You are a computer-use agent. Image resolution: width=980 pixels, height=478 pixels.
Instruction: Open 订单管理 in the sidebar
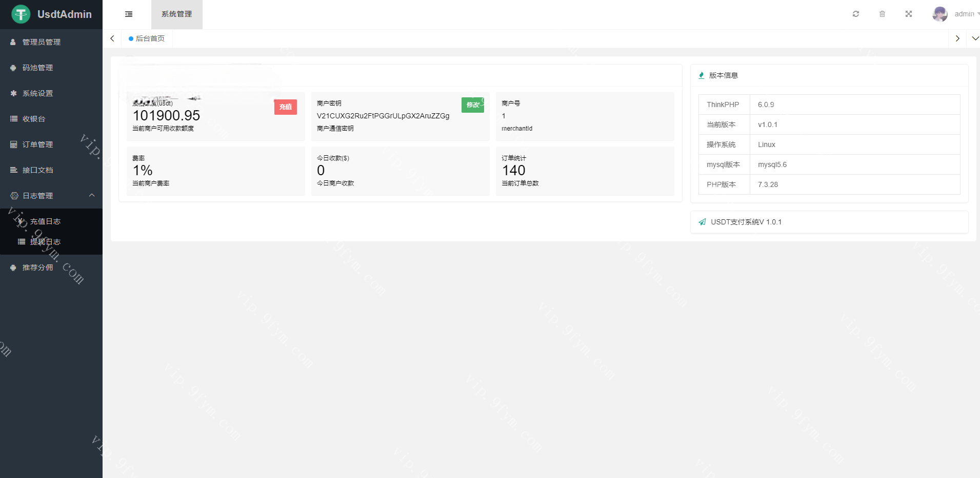pyautogui.click(x=38, y=144)
